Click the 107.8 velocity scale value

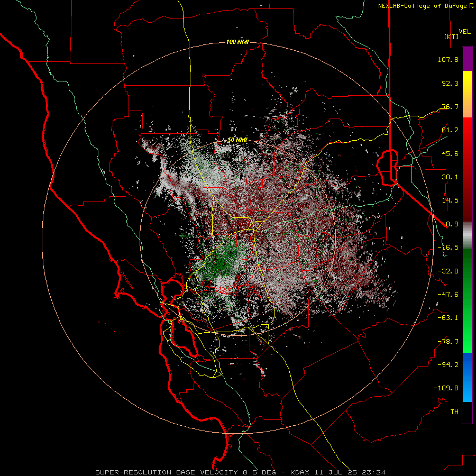point(448,59)
